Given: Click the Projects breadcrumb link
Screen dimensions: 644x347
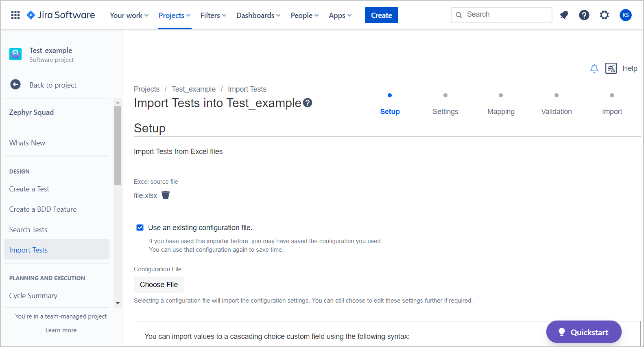Looking at the screenshot, I should pos(146,89).
